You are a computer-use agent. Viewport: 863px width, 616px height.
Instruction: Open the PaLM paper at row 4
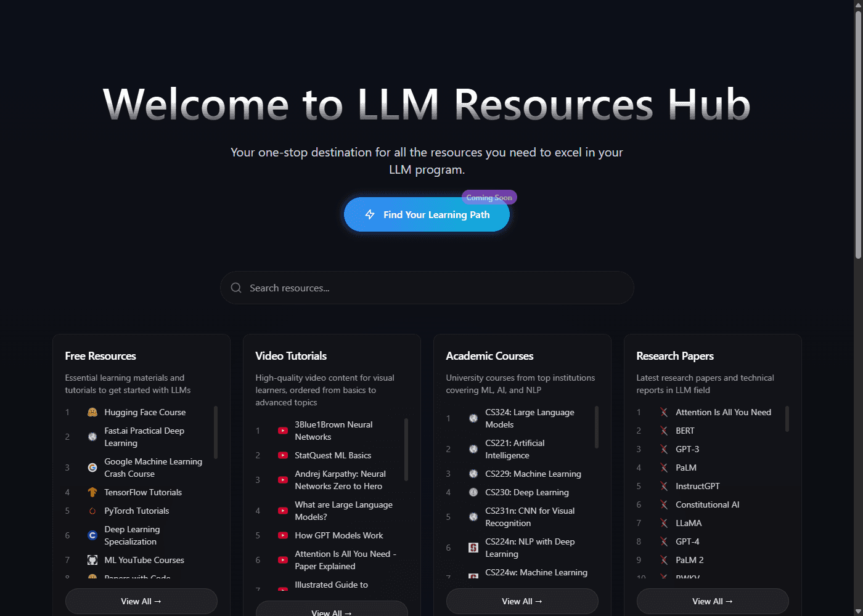(686, 468)
